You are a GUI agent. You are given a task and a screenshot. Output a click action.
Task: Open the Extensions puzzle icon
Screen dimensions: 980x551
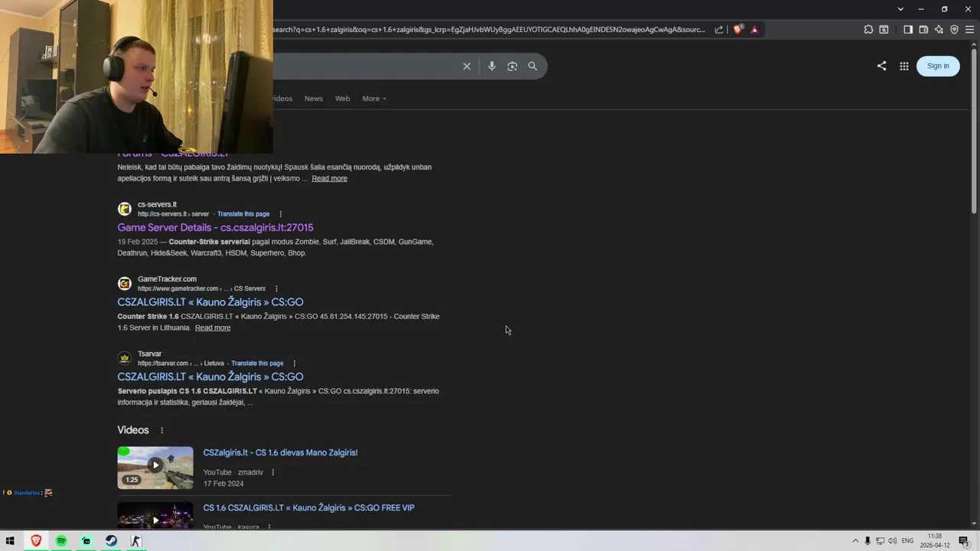tap(868, 30)
